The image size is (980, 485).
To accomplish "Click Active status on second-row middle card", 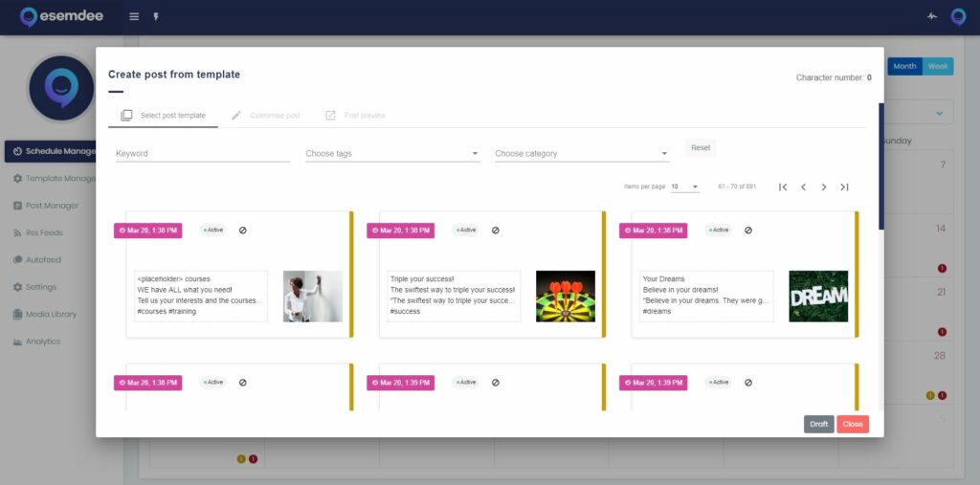I will (x=466, y=383).
